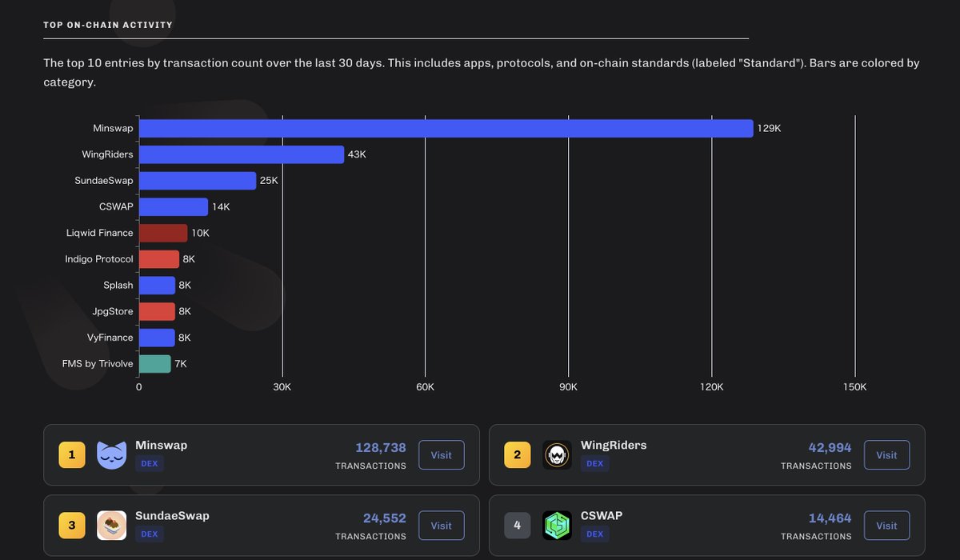Click the DEX tag under Minswap
This screenshot has height=560, width=960.
pos(150,464)
